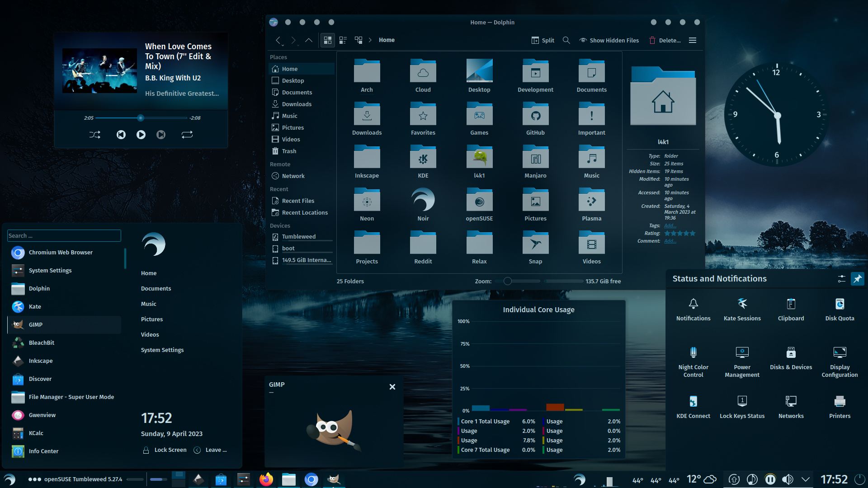Toggle Show Hidden Files in Dolphin
Screen dimensions: 868x488
tap(609, 40)
